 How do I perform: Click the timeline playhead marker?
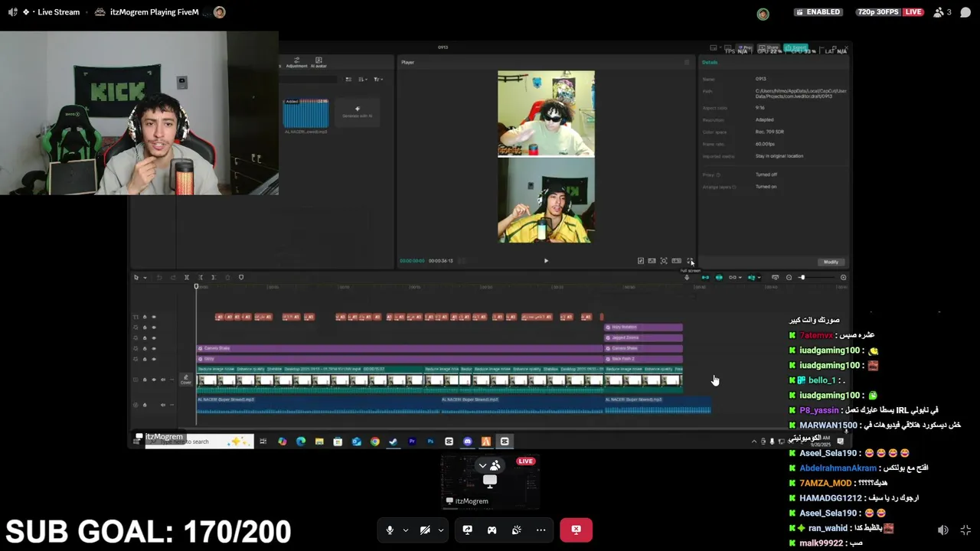(x=196, y=287)
